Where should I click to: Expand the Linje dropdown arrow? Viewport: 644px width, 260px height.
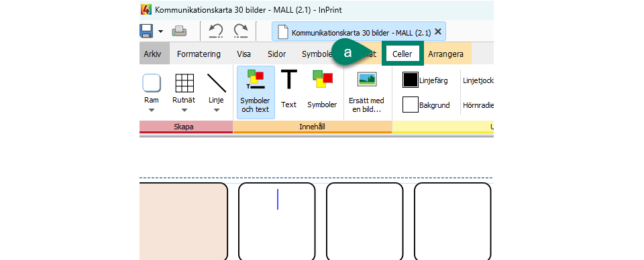(x=217, y=110)
